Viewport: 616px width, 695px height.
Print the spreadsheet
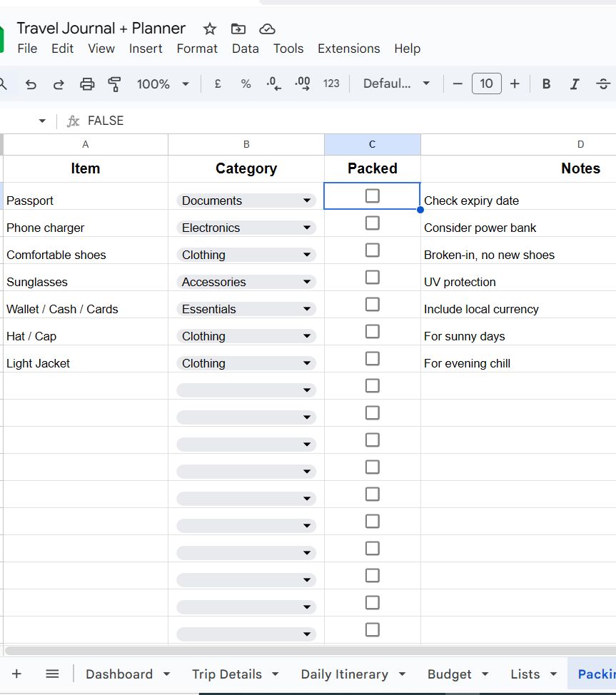click(87, 83)
